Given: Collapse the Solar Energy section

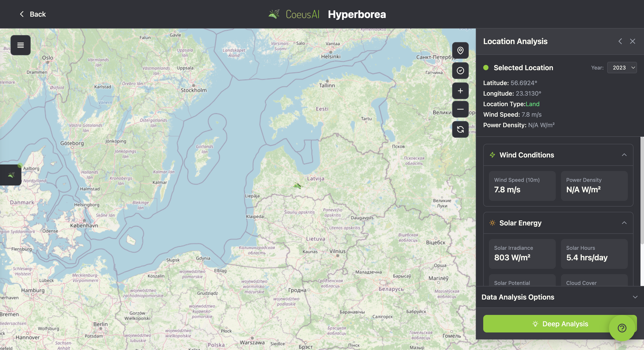Looking at the screenshot, I should 624,223.
